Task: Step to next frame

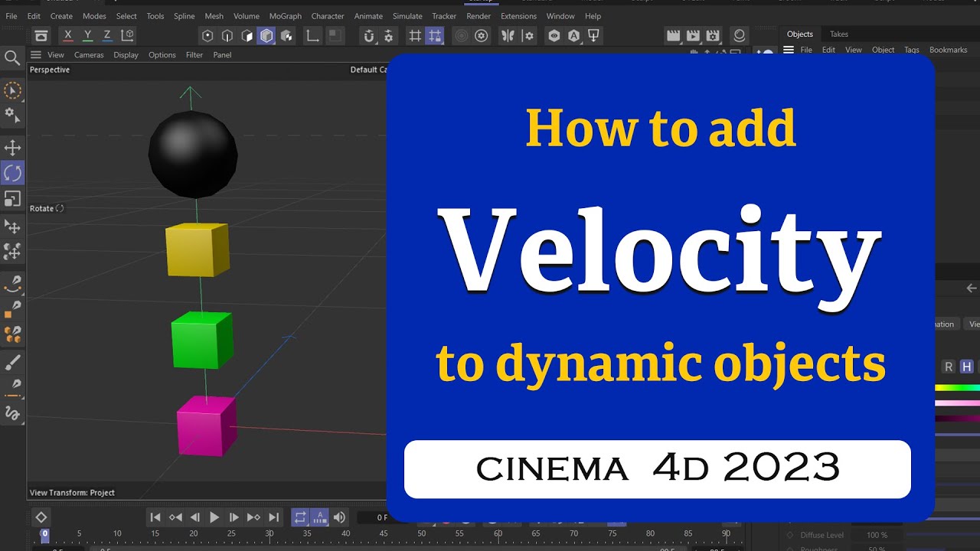Action: 234,517
